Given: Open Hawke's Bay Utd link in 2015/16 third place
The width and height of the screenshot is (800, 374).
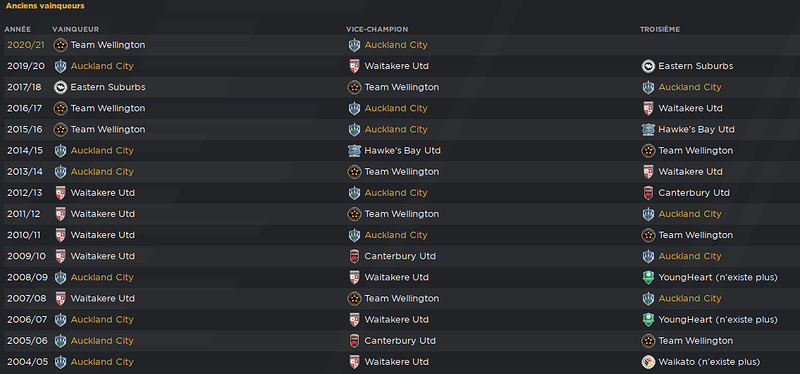Looking at the screenshot, I should (696, 130).
